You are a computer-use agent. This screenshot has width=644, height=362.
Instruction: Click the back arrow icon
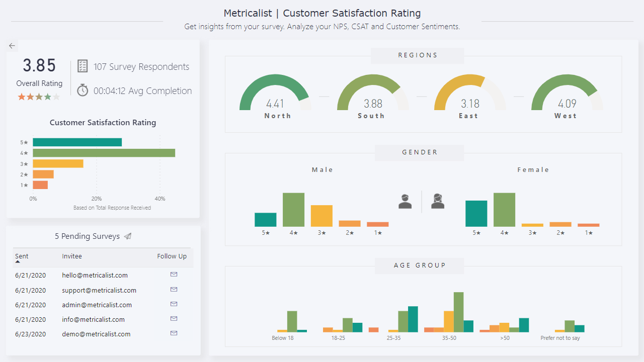tap(12, 46)
